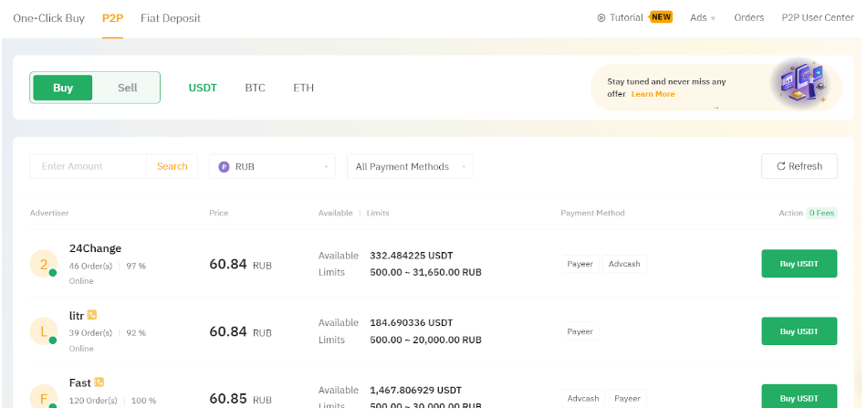
Task: Click the Fast advertiser avatar icon
Action: point(42,397)
